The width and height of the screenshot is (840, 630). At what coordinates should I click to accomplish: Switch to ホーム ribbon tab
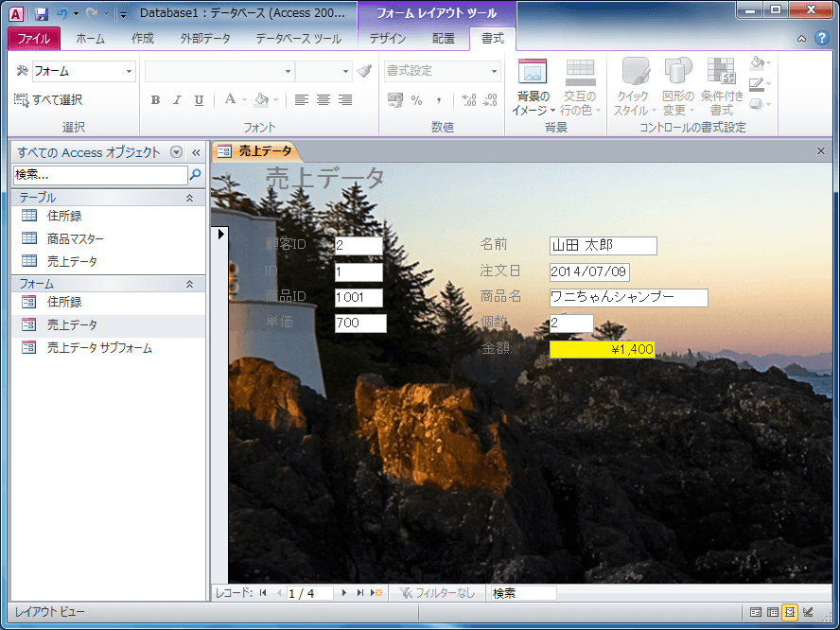pos(90,38)
